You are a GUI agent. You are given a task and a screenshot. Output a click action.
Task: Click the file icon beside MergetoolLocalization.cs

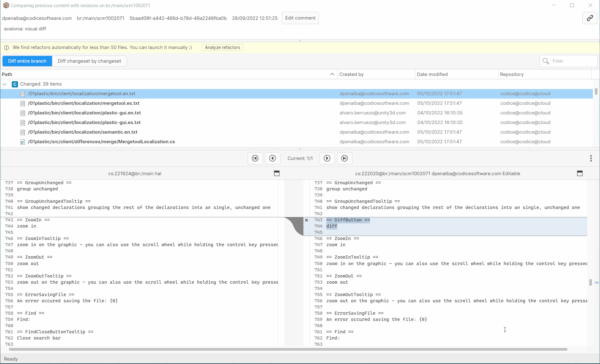click(22, 142)
